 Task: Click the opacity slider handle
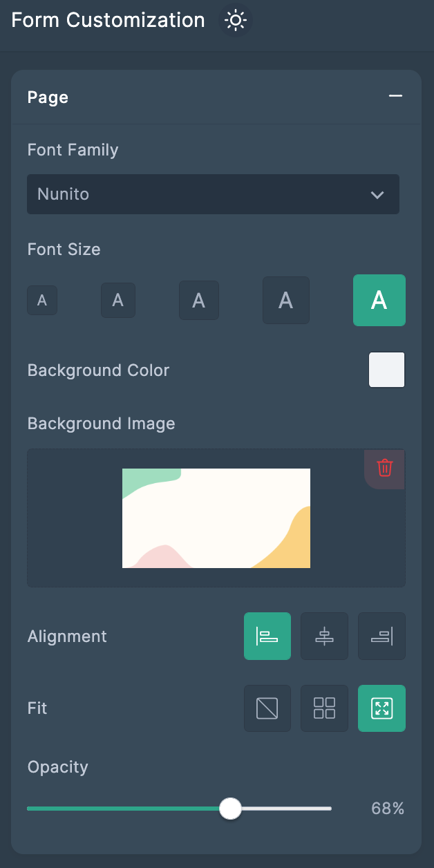point(230,808)
